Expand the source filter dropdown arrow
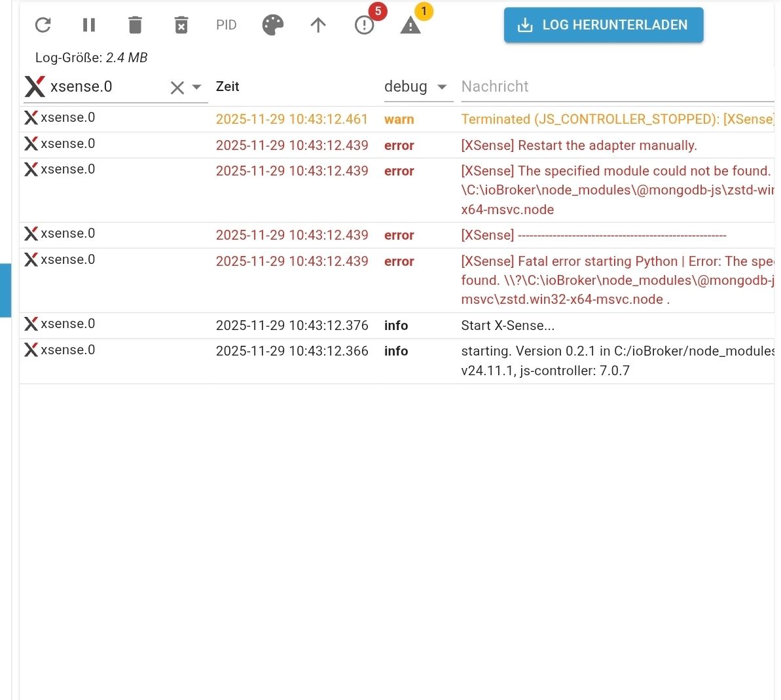This screenshot has height=700, width=781. tap(197, 87)
